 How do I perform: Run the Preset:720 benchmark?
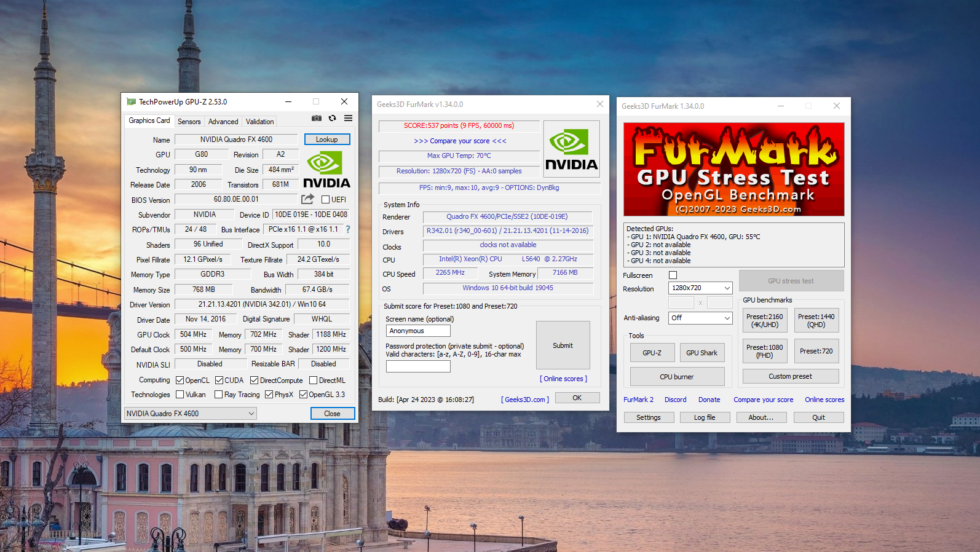[x=816, y=351]
